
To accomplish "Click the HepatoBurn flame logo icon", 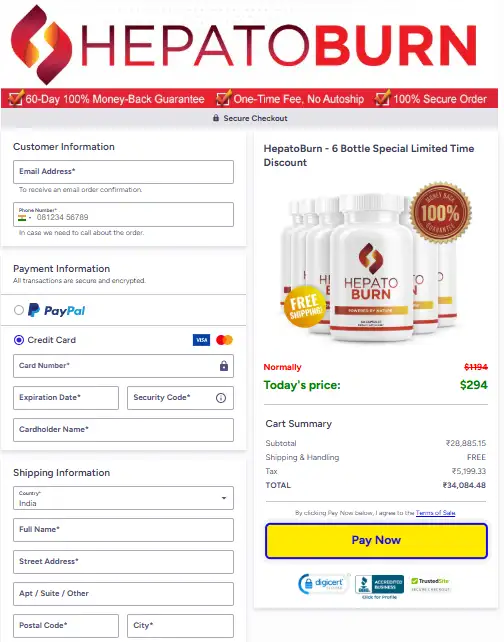I will (41, 45).
